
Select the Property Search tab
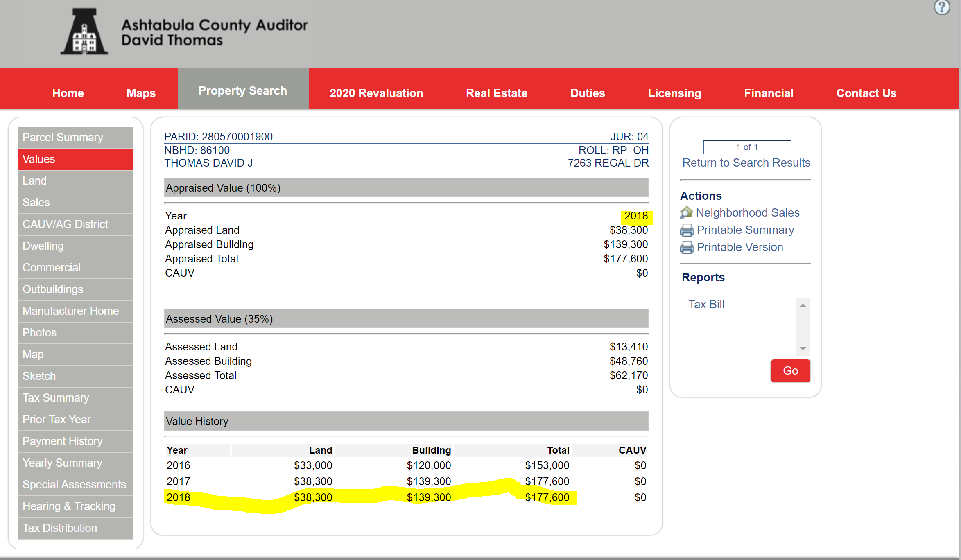click(x=243, y=90)
